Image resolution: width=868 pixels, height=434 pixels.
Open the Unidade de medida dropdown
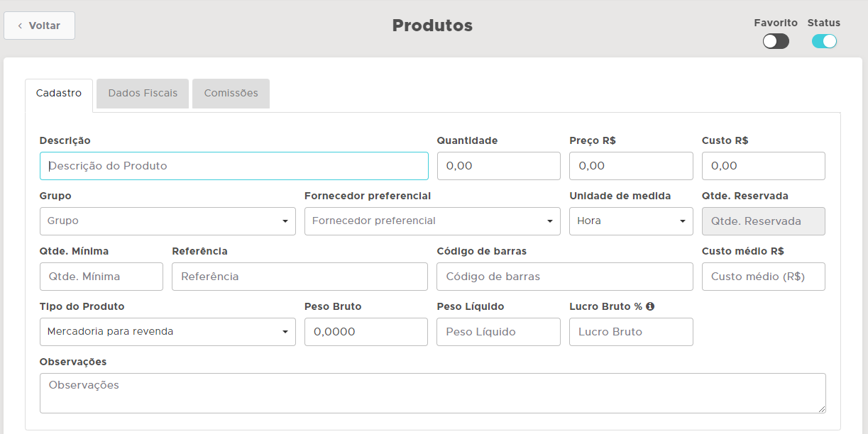pyautogui.click(x=631, y=221)
